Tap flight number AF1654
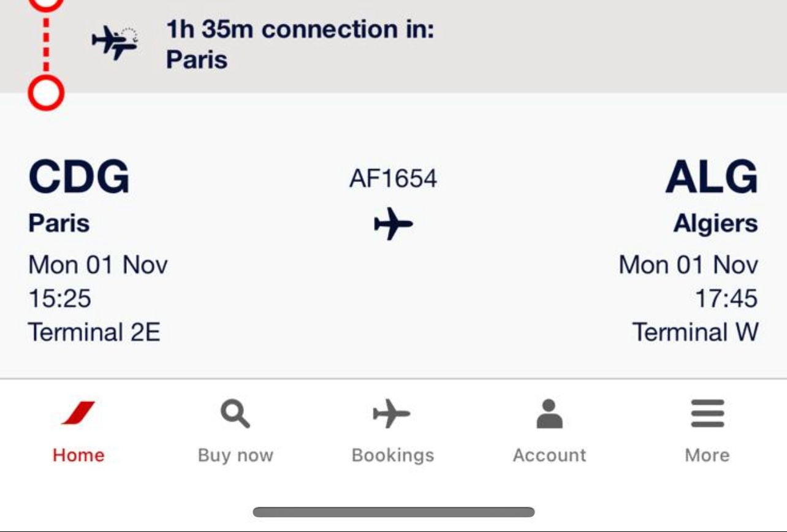This screenshot has height=532, width=787. (393, 179)
